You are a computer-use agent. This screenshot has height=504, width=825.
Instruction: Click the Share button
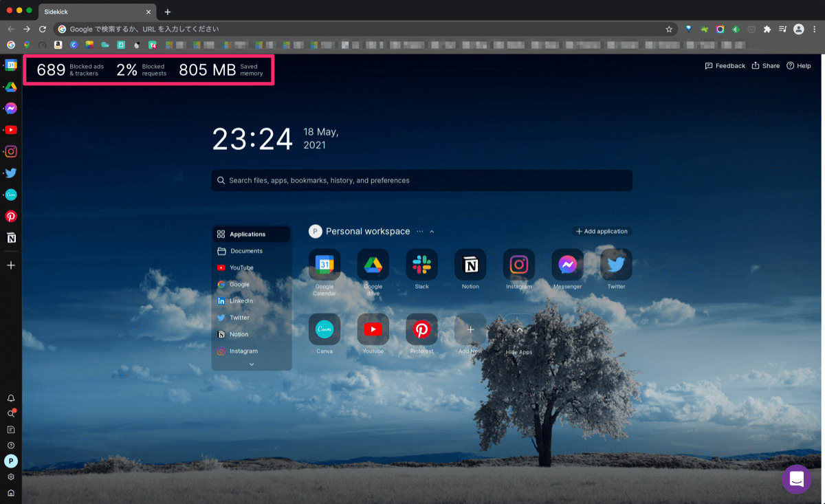(x=766, y=66)
